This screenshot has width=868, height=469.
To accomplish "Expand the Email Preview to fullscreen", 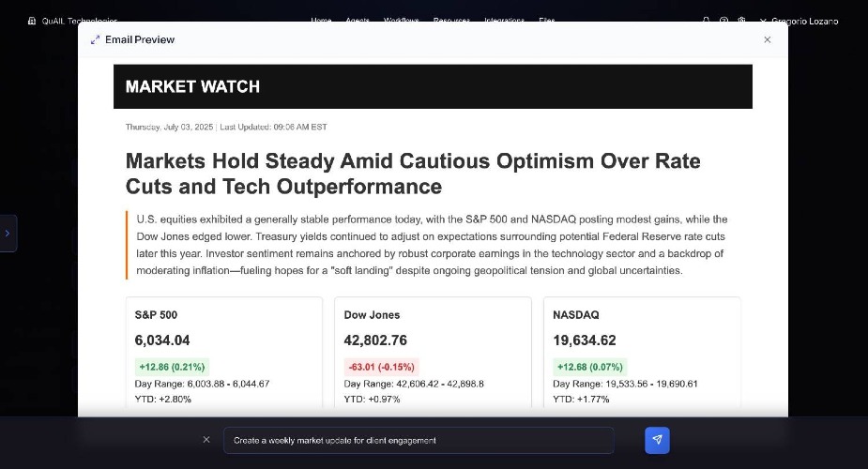I will point(95,39).
